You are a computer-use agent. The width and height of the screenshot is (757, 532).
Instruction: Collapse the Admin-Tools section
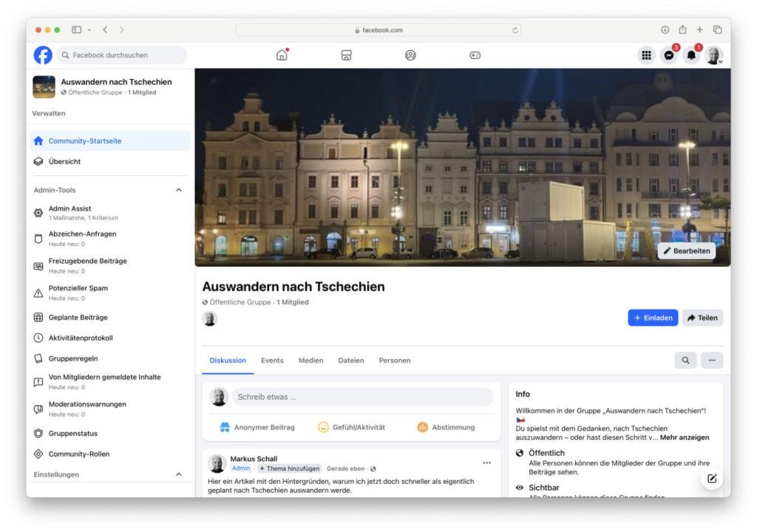178,190
